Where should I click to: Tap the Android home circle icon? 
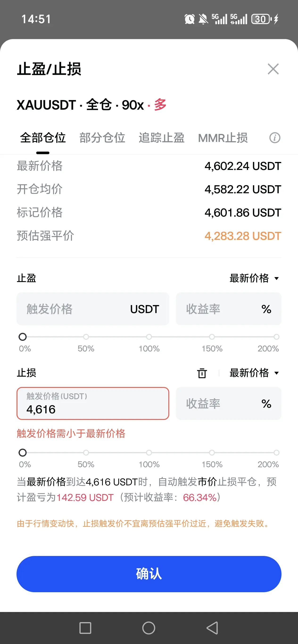pyautogui.click(x=149, y=628)
